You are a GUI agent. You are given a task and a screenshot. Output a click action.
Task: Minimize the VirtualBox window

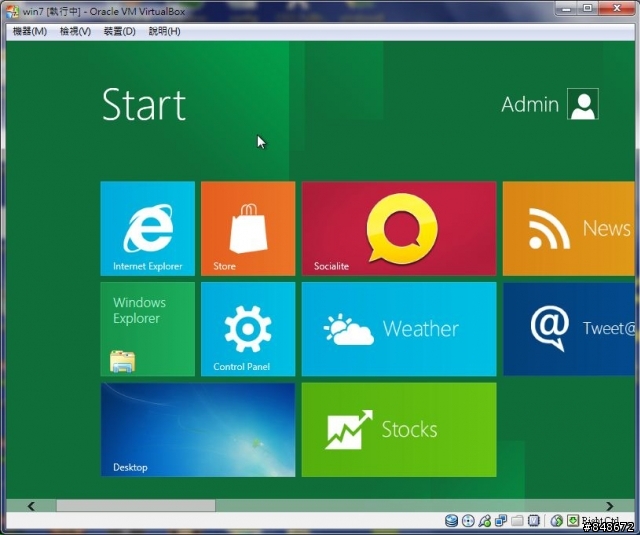pyautogui.click(x=567, y=9)
